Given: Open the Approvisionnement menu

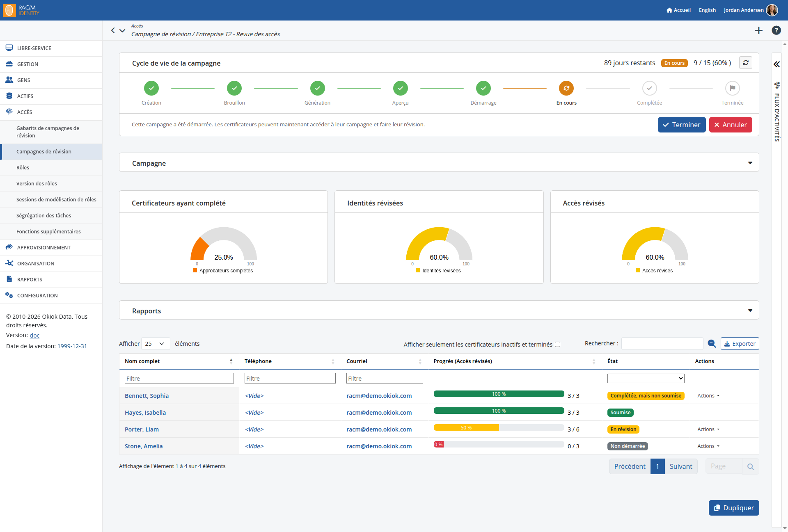Looking at the screenshot, I should tap(51, 247).
